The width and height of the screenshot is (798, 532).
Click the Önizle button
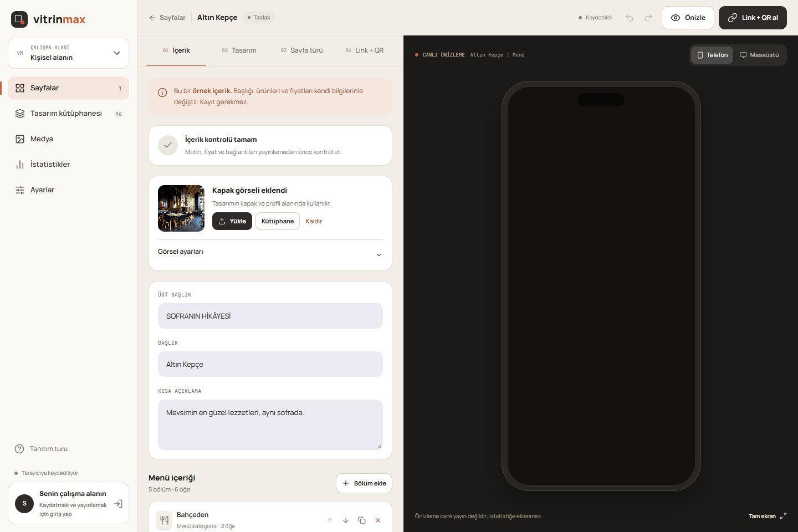pos(688,18)
